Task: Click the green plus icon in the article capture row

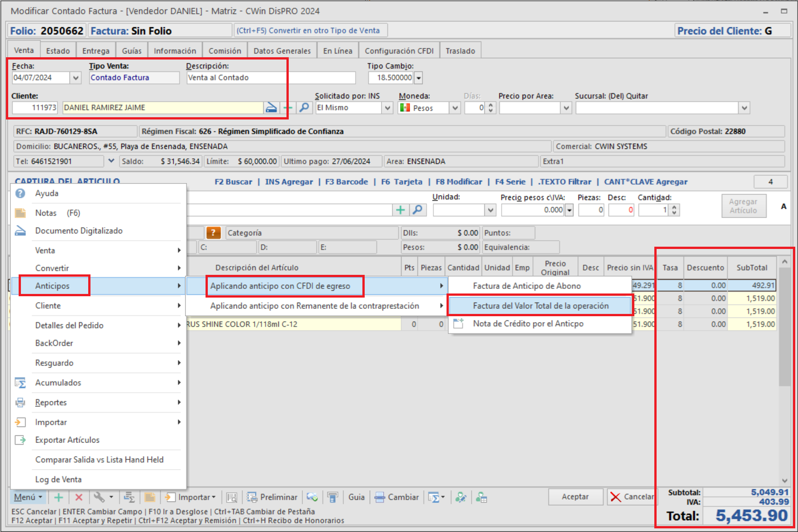Action: (x=400, y=210)
